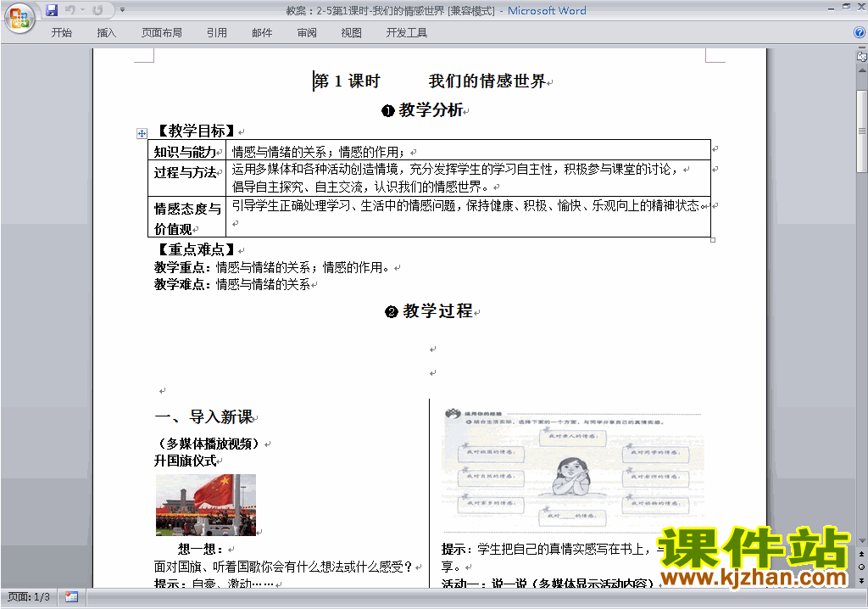Click the text （多媒体播放视频）

point(209,444)
